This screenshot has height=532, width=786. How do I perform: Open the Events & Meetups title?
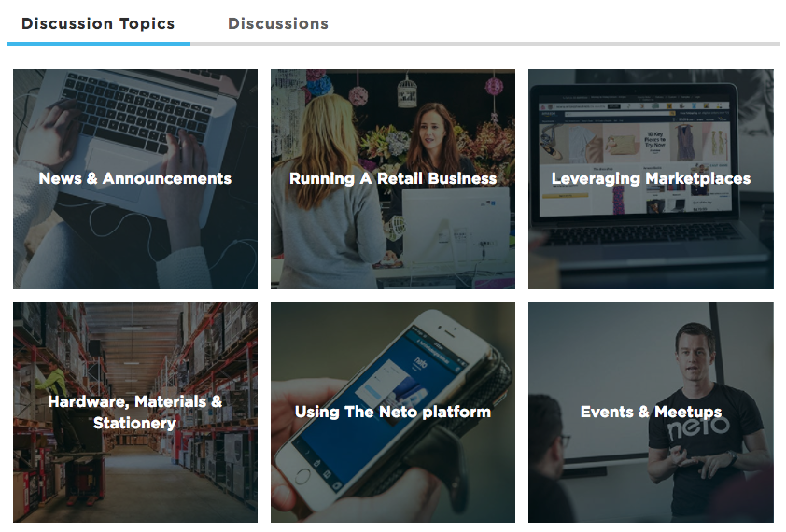(651, 413)
